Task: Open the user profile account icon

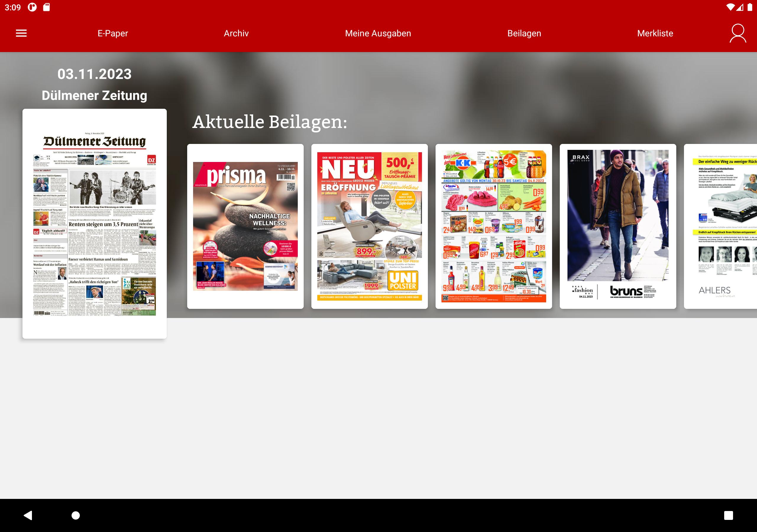Action: tap(738, 33)
